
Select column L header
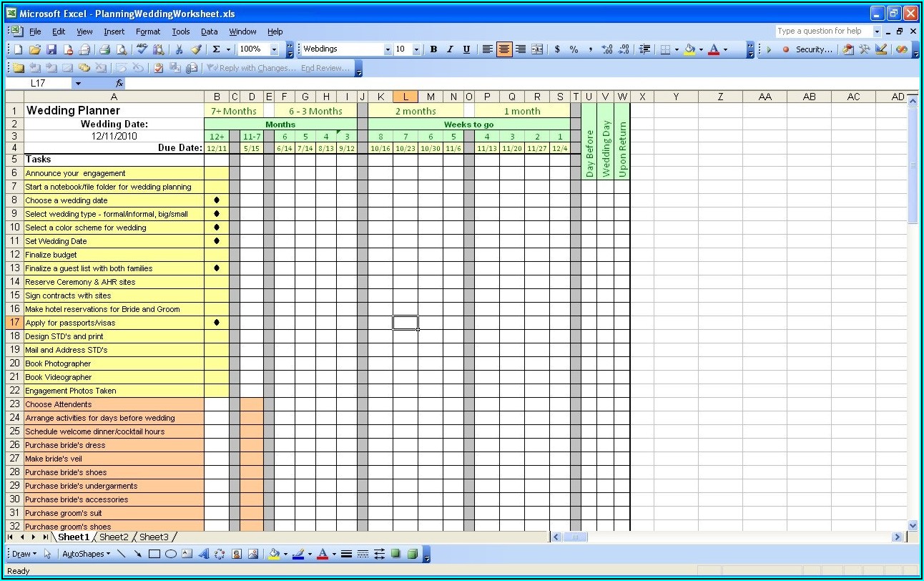point(406,97)
